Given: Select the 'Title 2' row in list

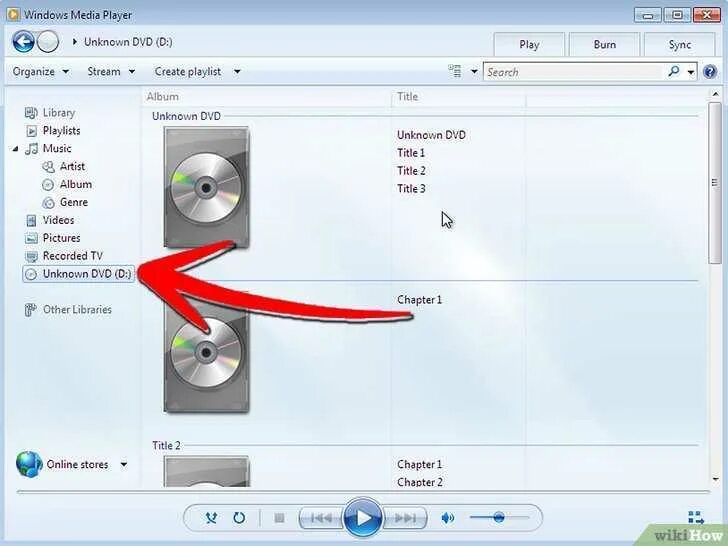Looking at the screenshot, I should (411, 171).
